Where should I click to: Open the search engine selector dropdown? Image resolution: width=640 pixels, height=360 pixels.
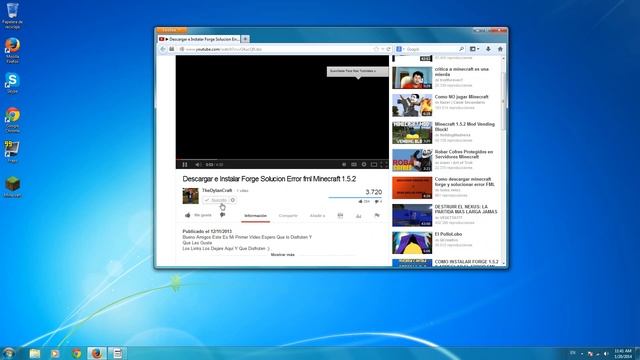(400, 49)
